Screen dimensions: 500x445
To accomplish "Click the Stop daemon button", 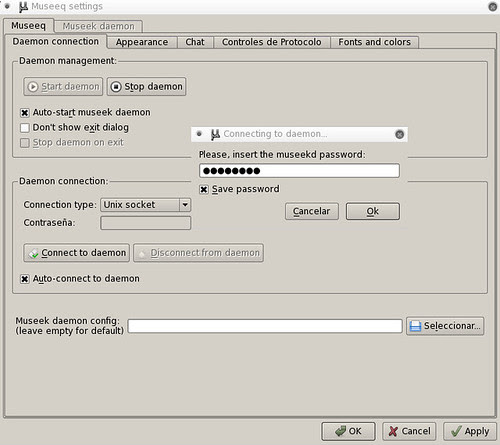I will tap(146, 87).
